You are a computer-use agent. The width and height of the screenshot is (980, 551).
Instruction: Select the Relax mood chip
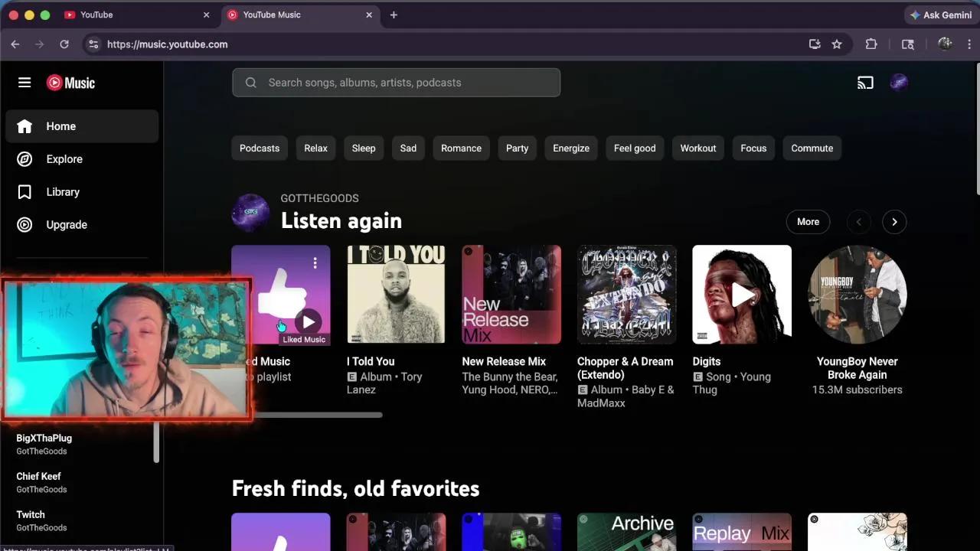(315, 148)
